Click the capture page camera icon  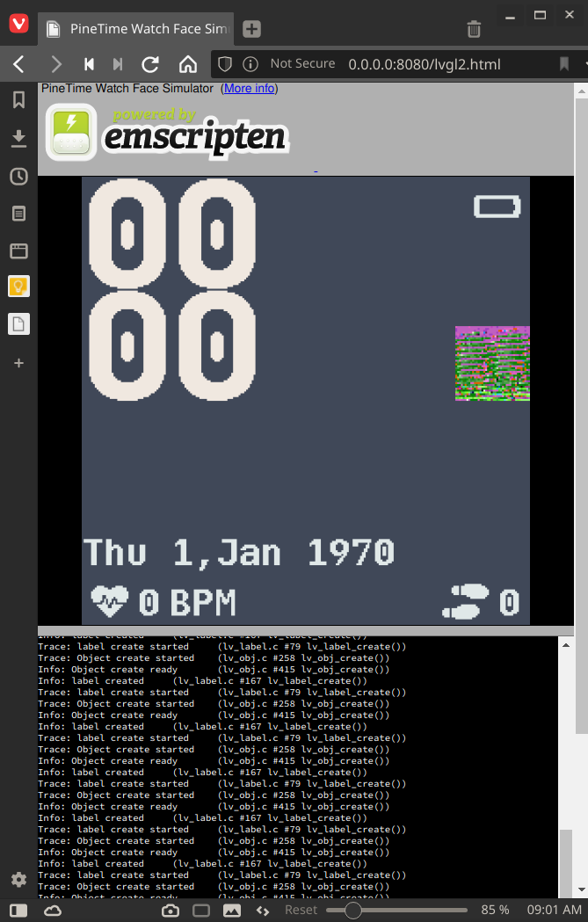click(x=171, y=911)
